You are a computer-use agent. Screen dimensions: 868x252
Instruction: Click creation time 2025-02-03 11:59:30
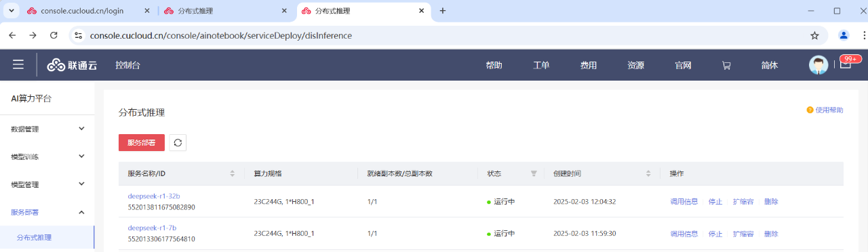[x=585, y=234]
